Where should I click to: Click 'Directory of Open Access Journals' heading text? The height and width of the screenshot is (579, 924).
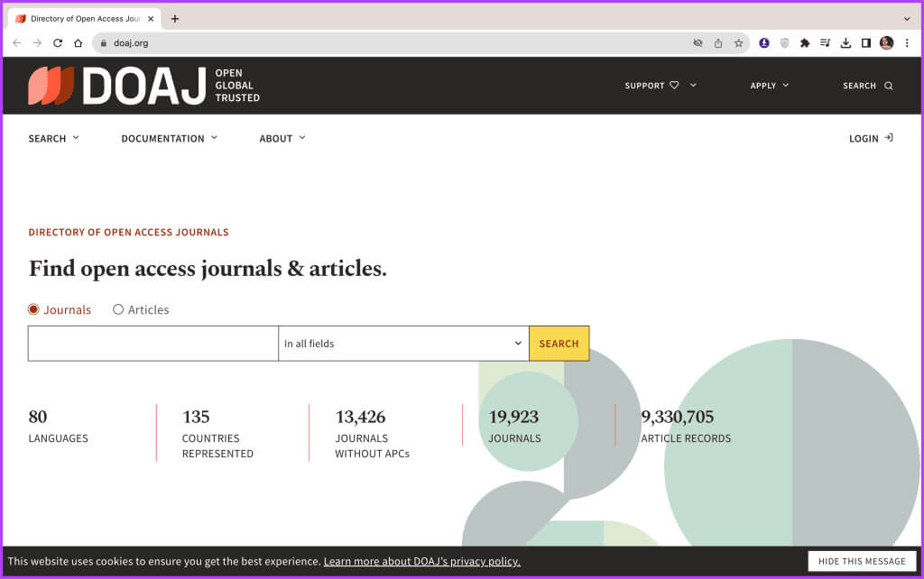click(x=128, y=232)
